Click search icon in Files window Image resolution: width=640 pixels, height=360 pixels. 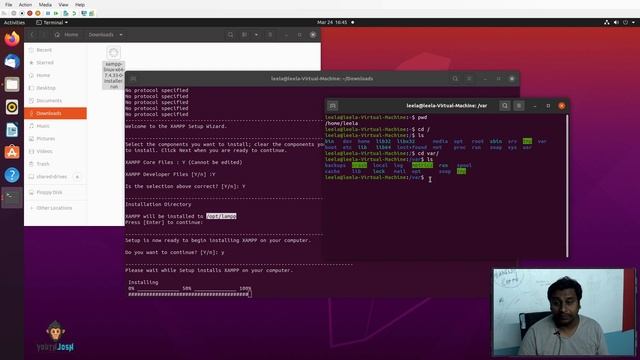click(231, 35)
